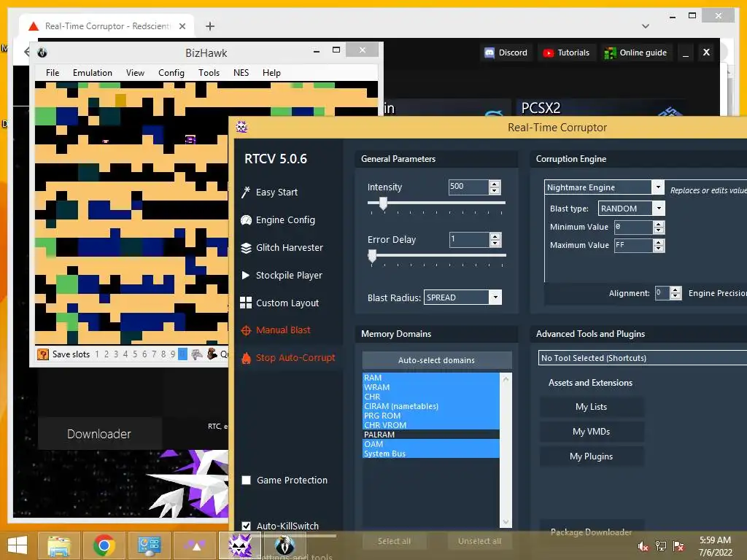
Task: Open the Discord link in the launcher
Action: point(506,52)
